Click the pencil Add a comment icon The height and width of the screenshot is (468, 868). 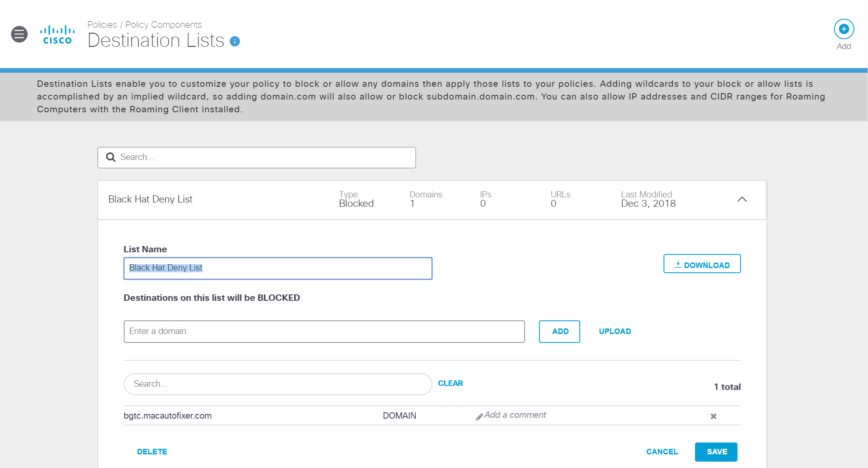[479, 417]
